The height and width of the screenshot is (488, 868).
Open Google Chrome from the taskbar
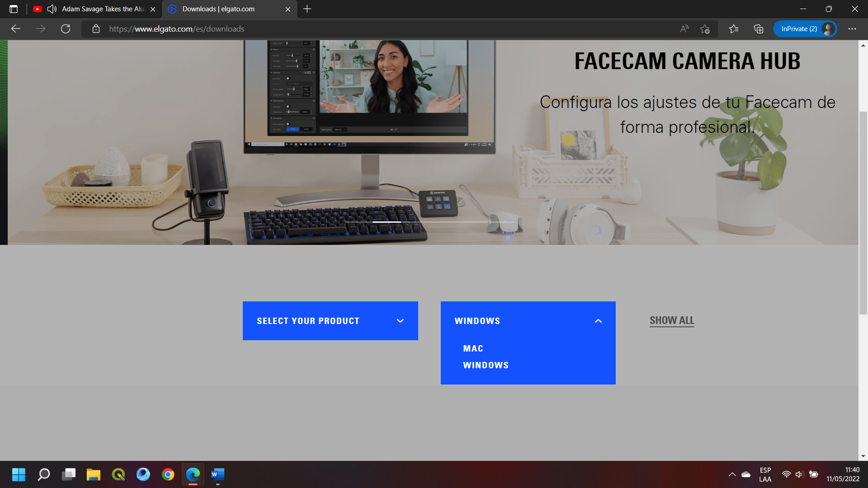pos(168,474)
